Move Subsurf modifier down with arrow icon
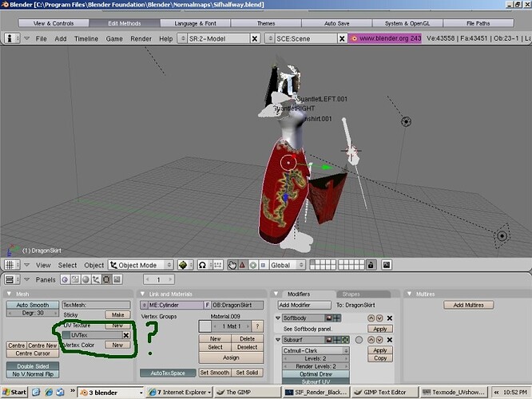 pos(379,340)
